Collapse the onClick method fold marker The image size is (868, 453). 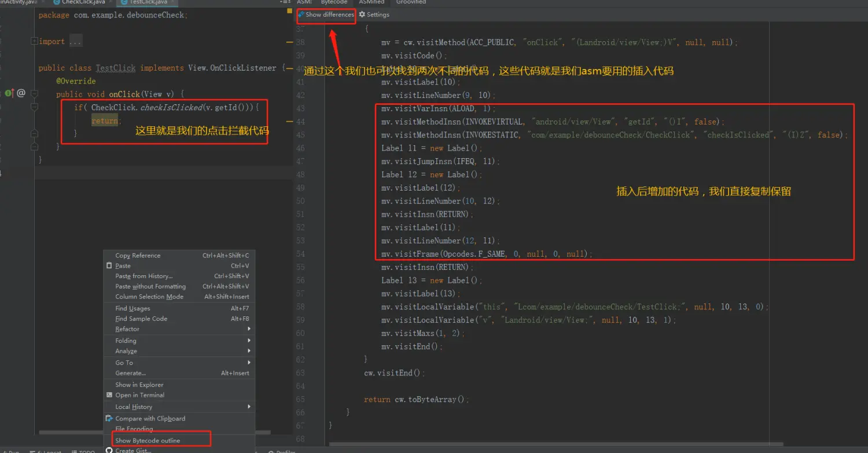pyautogui.click(x=34, y=94)
